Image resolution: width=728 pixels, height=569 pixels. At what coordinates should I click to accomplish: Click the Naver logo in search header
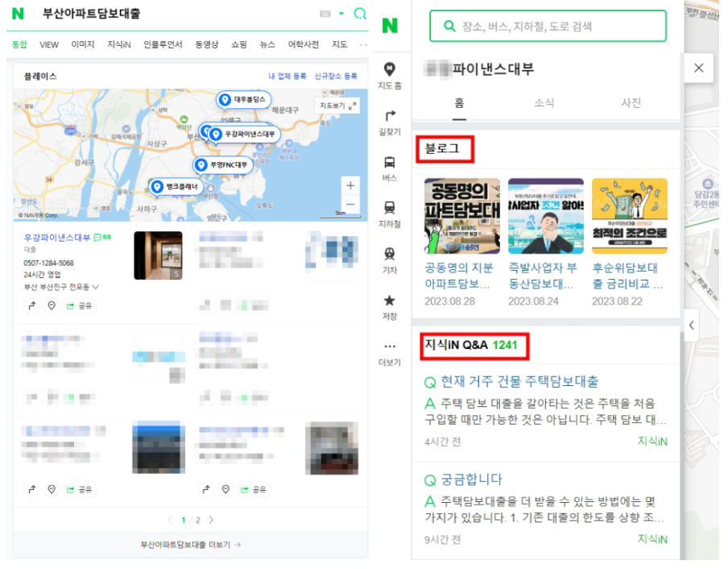click(x=18, y=14)
